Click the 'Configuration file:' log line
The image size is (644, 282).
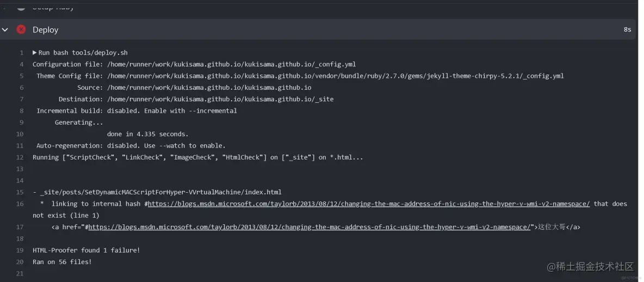(194, 65)
